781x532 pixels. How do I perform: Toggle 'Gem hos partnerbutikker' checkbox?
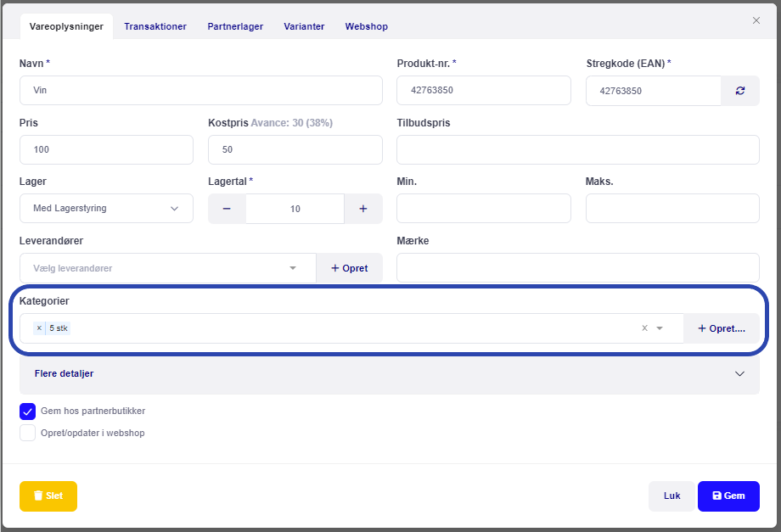click(28, 411)
